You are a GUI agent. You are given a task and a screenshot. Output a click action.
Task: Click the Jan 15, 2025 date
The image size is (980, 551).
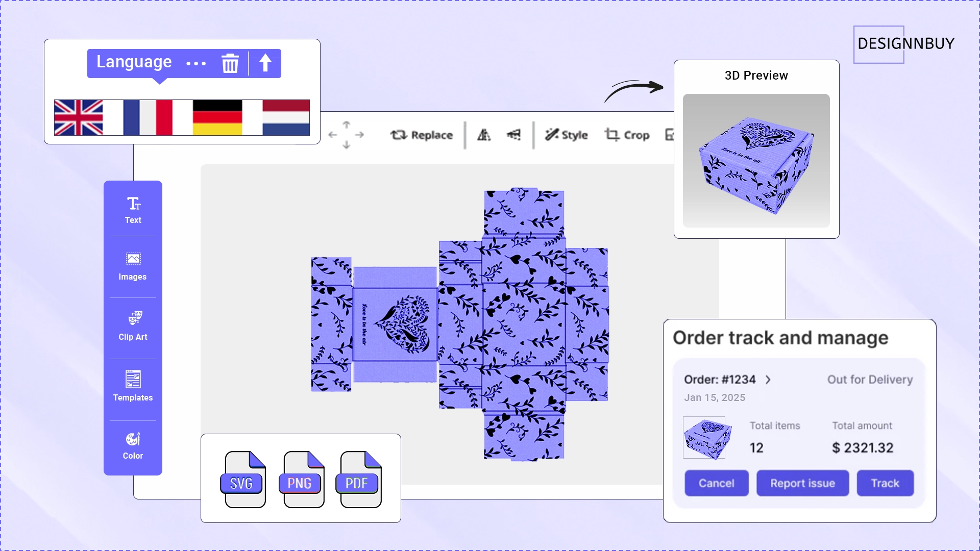tap(715, 397)
